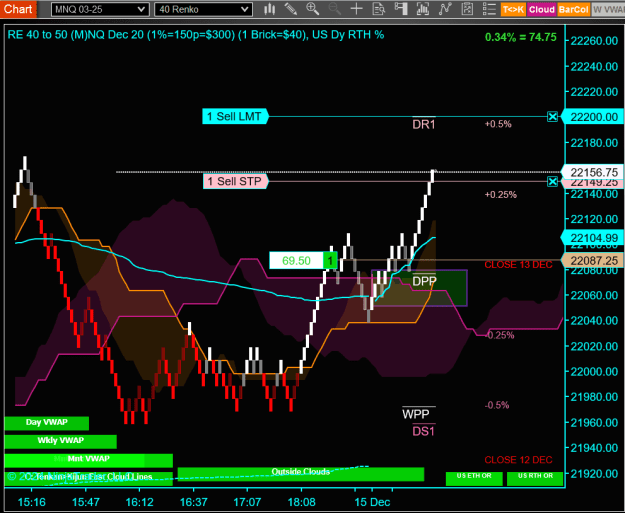Toggle the W VWA grey button
The image size is (625, 513).
point(608,9)
